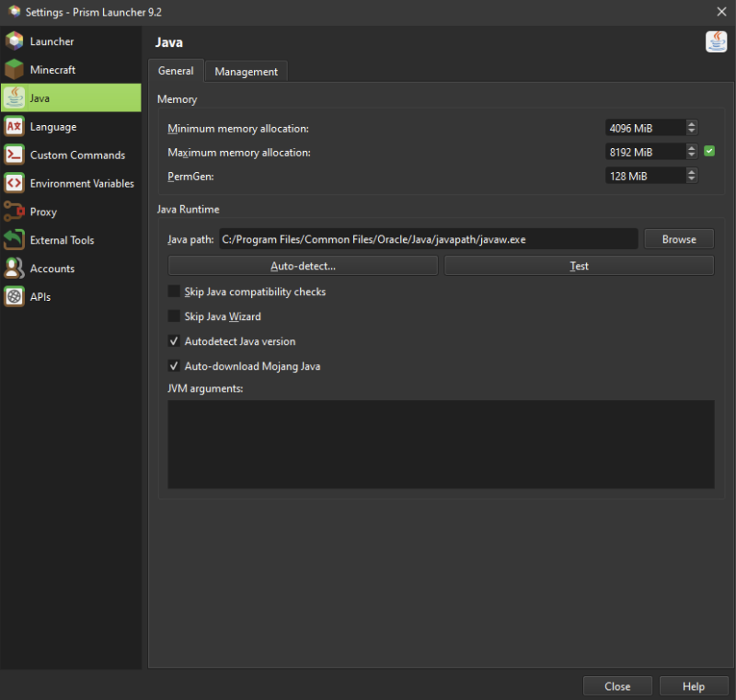Browse for a Java executable
Viewport: 736px width, 700px height.
click(x=679, y=239)
